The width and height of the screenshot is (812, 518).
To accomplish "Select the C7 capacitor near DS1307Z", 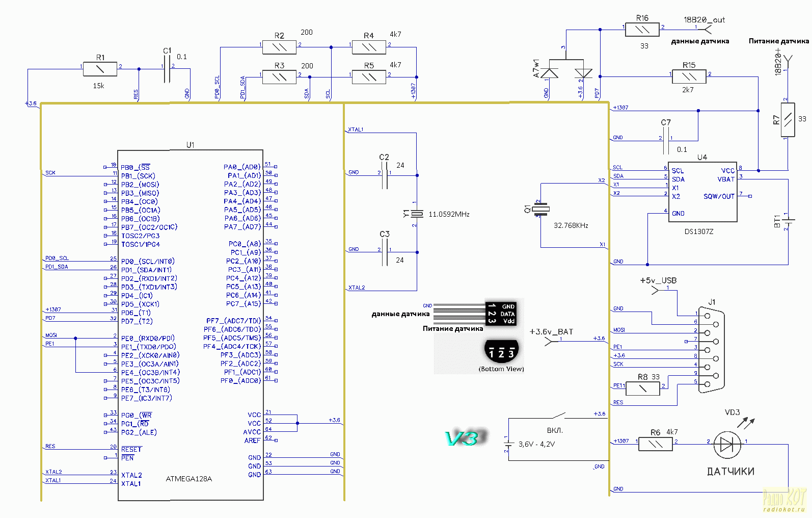I will pos(665,140).
